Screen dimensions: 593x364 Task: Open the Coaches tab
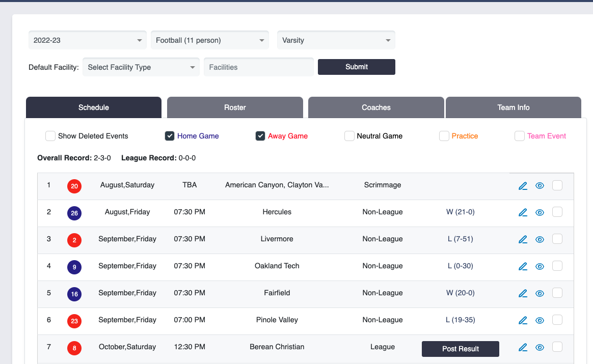click(x=376, y=107)
